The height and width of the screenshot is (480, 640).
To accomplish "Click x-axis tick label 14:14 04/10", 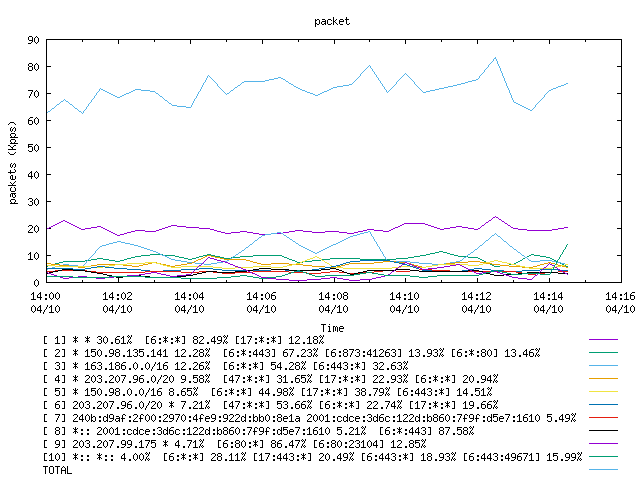I will (548, 302).
